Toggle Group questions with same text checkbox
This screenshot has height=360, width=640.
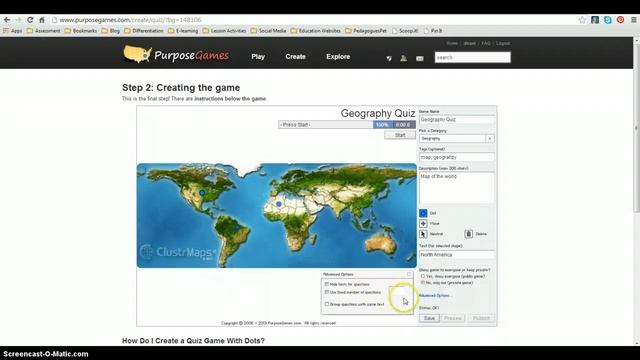327,304
